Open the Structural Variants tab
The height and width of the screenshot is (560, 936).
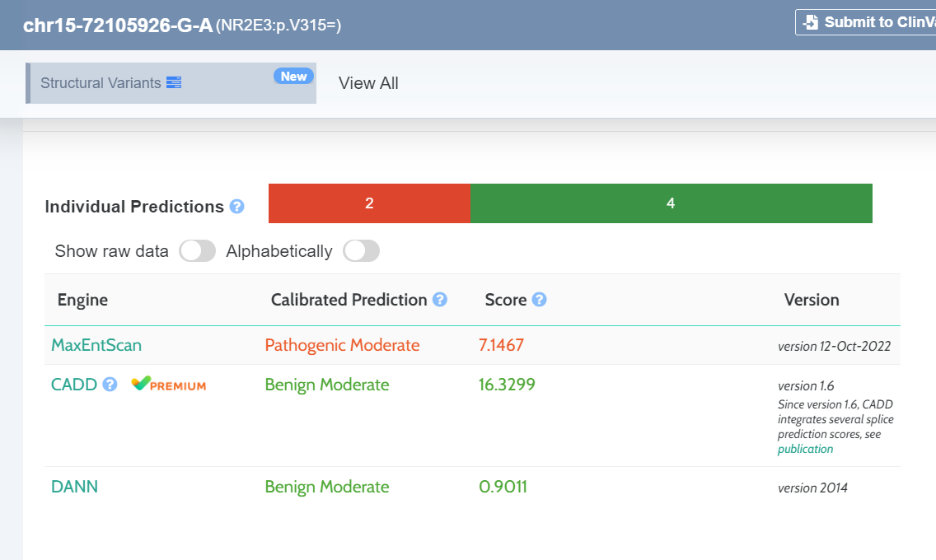click(x=101, y=83)
